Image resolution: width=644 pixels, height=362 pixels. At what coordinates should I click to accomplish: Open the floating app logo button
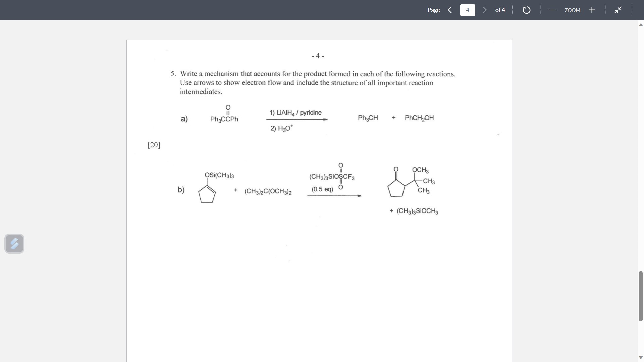click(x=14, y=244)
